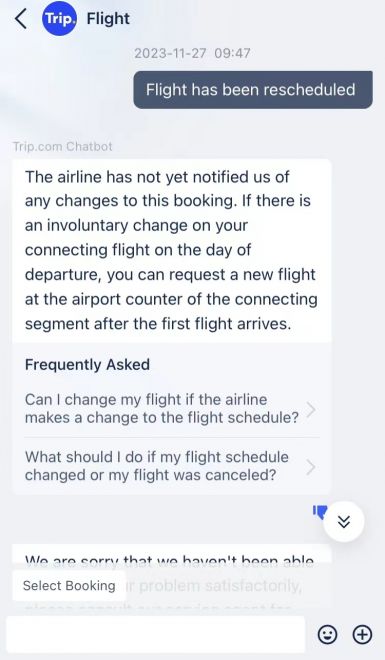Viewport: 385px width, 660px height.
Task: Tap the 2023-11-27 09:47 timestamp
Action: pos(192,53)
